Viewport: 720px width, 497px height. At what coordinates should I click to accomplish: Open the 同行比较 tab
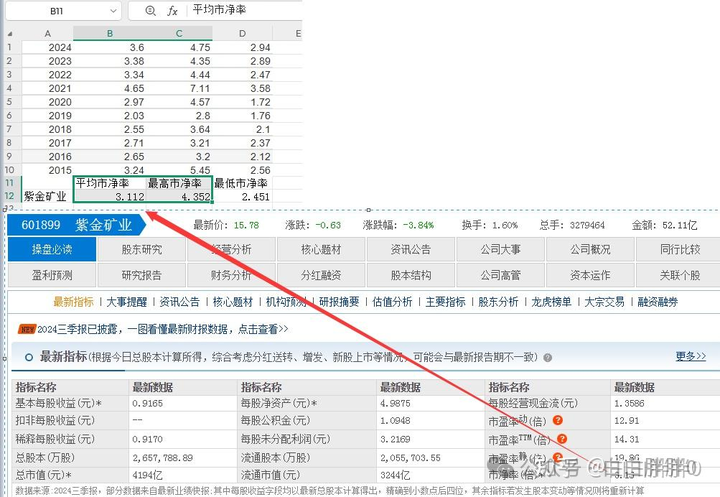[680, 249]
